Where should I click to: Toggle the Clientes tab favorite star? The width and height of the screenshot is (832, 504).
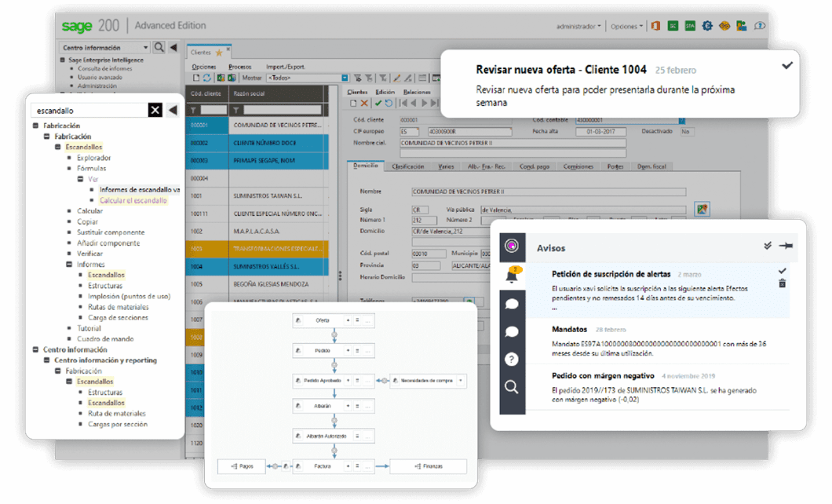point(219,53)
